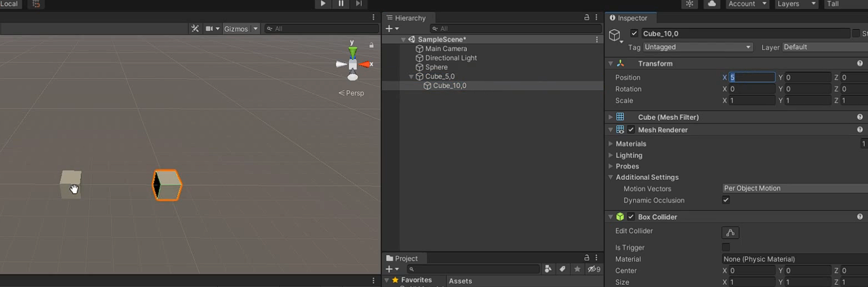
Task: Toggle Dynamic Occlusion checkbox
Action: click(726, 200)
